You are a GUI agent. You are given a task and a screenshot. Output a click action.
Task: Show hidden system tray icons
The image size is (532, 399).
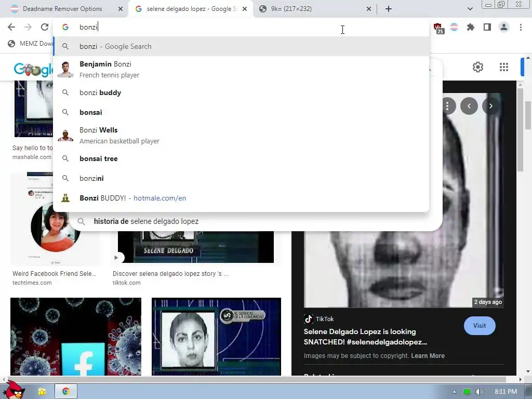pos(454,392)
